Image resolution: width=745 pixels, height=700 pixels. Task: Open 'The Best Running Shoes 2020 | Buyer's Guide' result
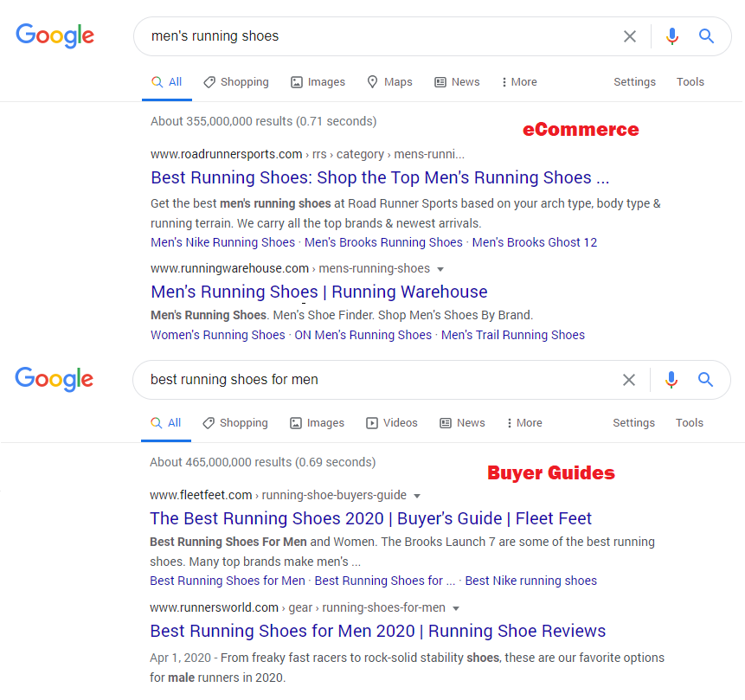coord(370,518)
